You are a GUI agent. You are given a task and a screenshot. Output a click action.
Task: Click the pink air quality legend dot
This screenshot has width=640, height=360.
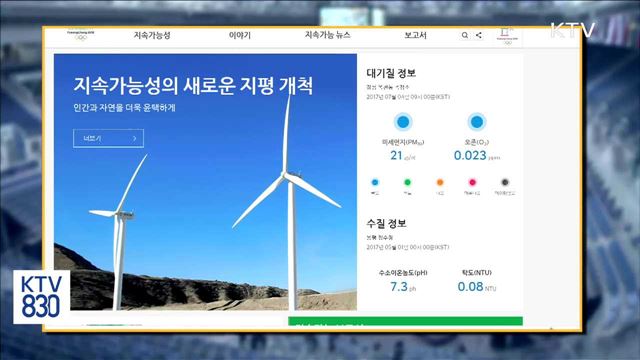tap(472, 182)
